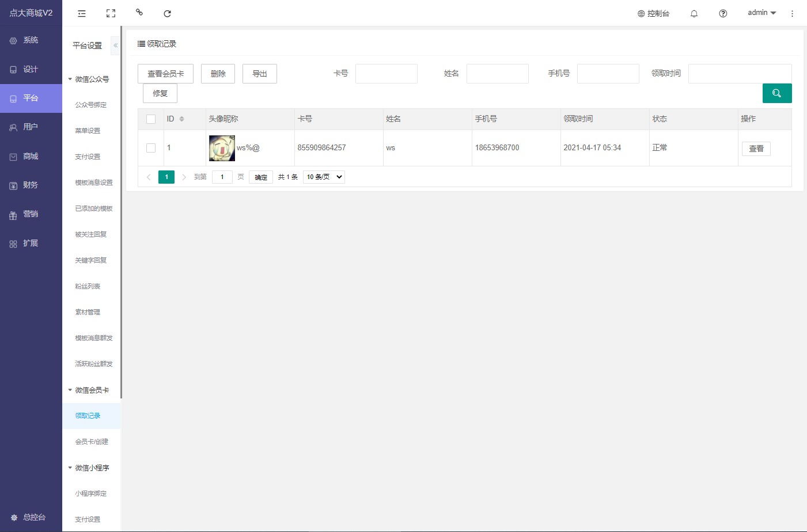Open the 10 条/页 page size dropdown
Image resolution: width=807 pixels, height=532 pixels.
(x=324, y=177)
